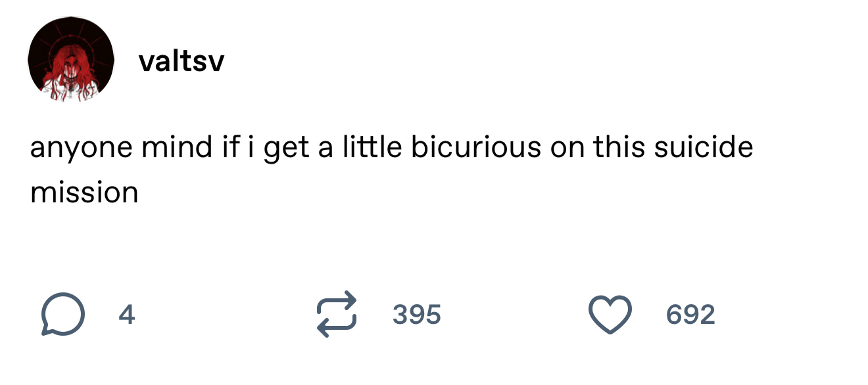Viewport: 868px width, 385px height.
Task: Click the like count 692
Action: pos(690,315)
